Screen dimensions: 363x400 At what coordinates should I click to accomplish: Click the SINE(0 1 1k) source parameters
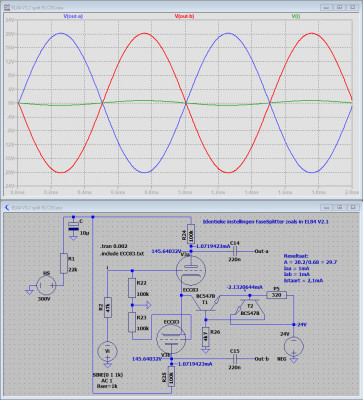click(108, 375)
